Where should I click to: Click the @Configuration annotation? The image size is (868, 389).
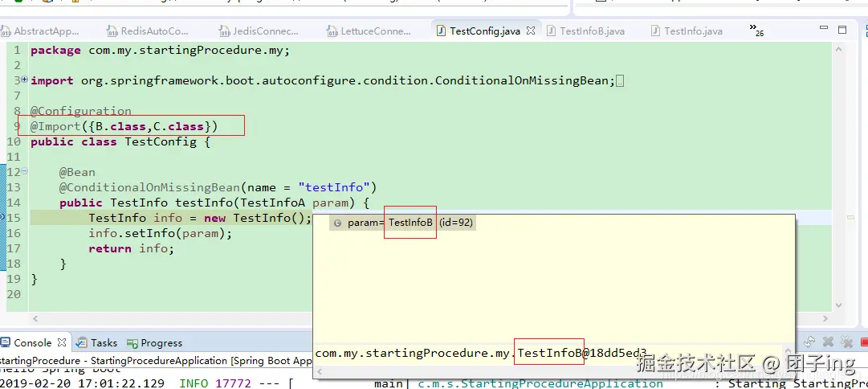click(x=81, y=111)
